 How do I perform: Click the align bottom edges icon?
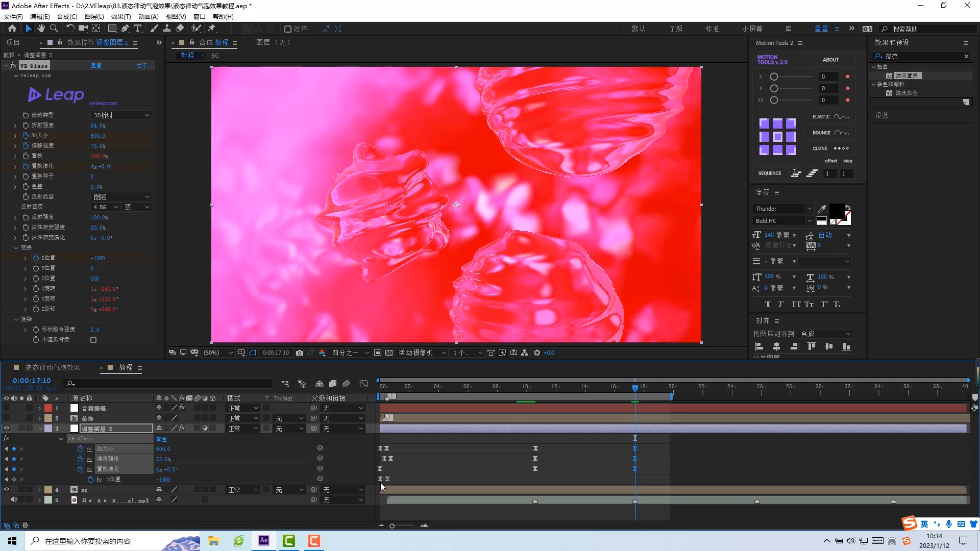click(846, 346)
